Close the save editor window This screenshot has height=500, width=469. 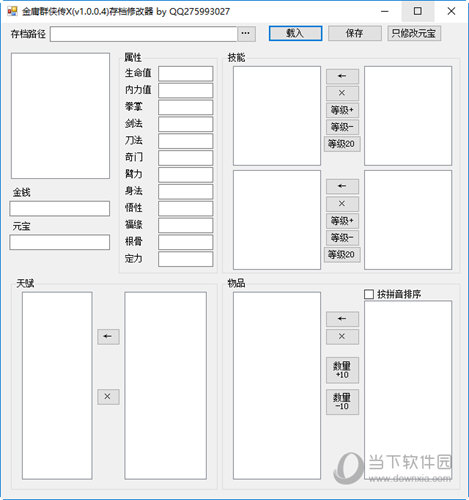(x=451, y=11)
